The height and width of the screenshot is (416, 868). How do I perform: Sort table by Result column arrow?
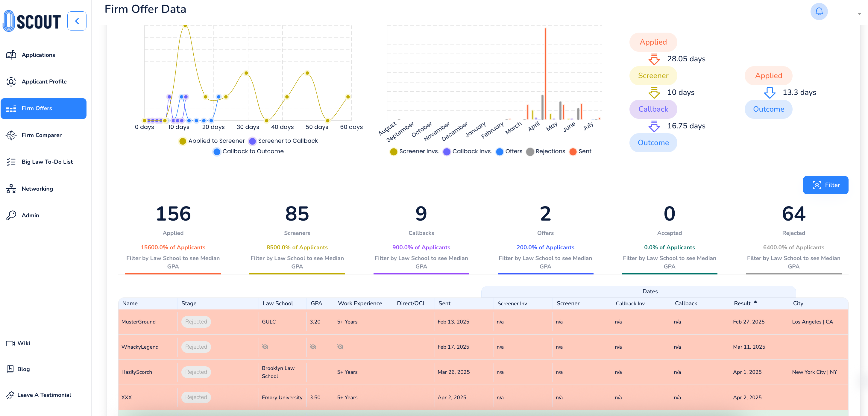[x=755, y=302]
